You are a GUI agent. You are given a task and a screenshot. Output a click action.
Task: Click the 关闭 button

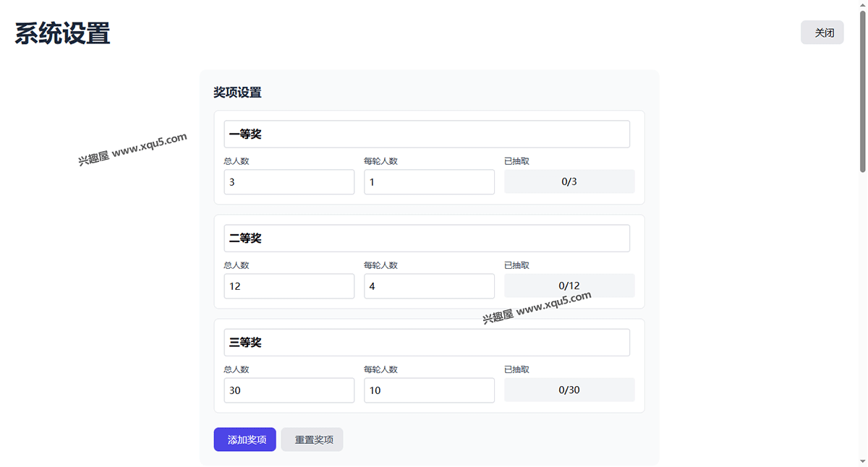pyautogui.click(x=822, y=33)
